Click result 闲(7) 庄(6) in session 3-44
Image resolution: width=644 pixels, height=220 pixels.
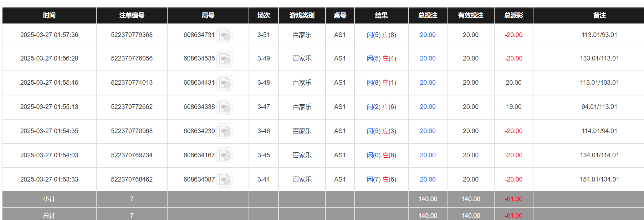(x=381, y=179)
